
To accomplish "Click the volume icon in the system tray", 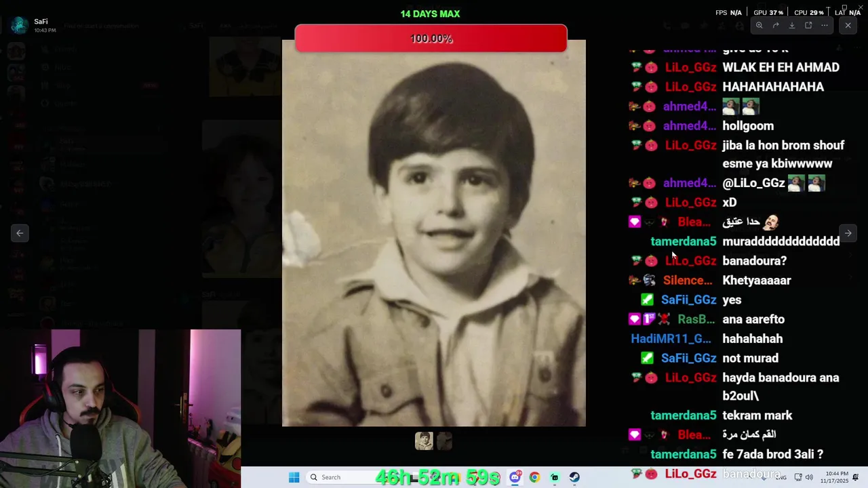I will tap(809, 477).
